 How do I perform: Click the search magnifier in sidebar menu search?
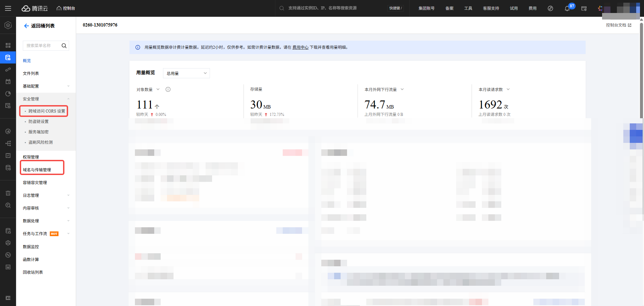tap(64, 46)
